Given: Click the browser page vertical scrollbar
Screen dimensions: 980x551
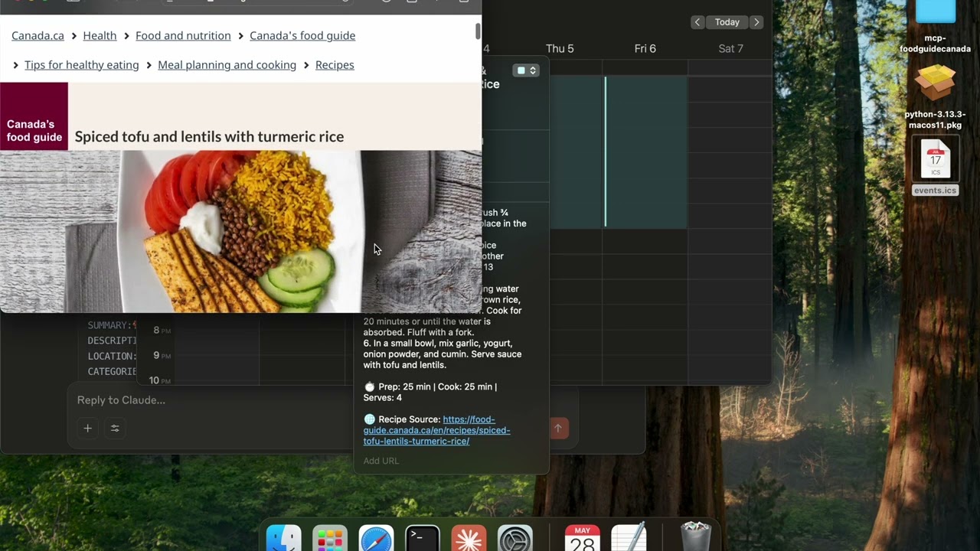Looking at the screenshot, I should [478, 31].
